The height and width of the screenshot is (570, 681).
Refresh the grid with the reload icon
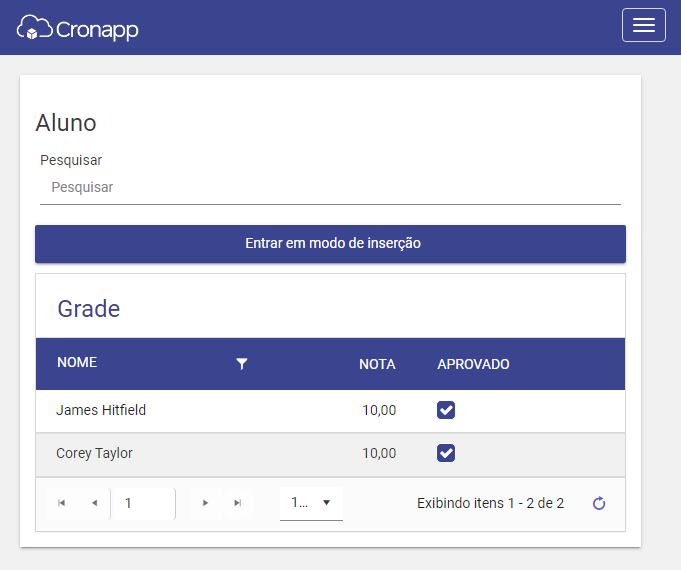coord(599,503)
